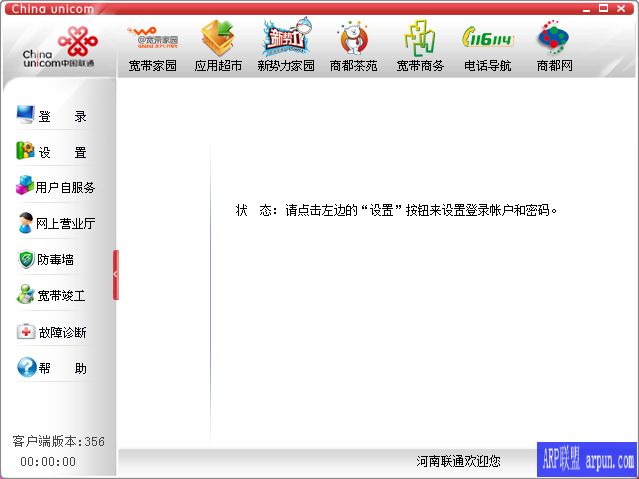Viewport: 639px width, 479px height.
Task: Click the 状态 message in main panel
Action: [397, 210]
